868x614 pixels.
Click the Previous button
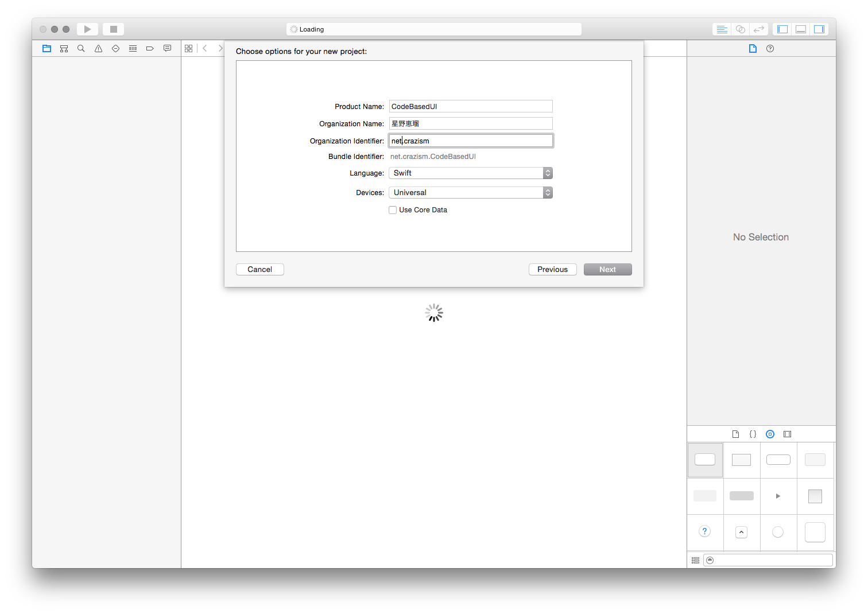[553, 269]
